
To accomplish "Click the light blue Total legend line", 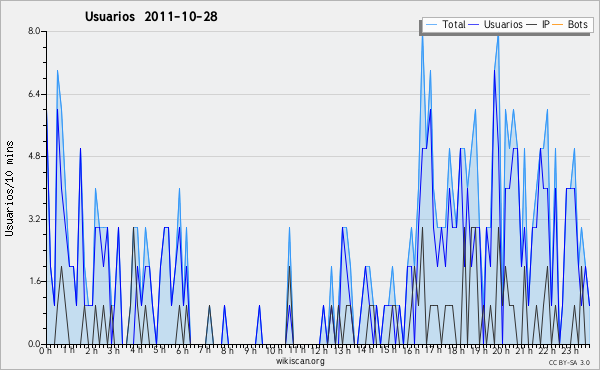I will tap(432, 25).
